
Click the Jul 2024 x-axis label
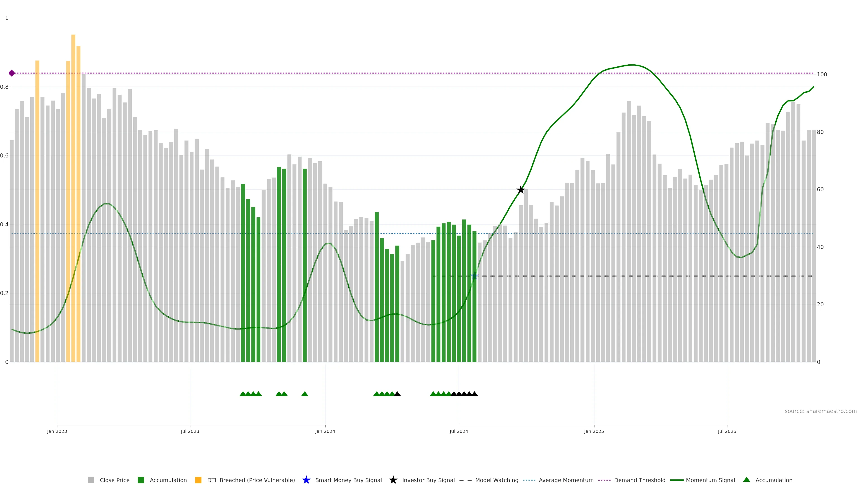pos(459,432)
